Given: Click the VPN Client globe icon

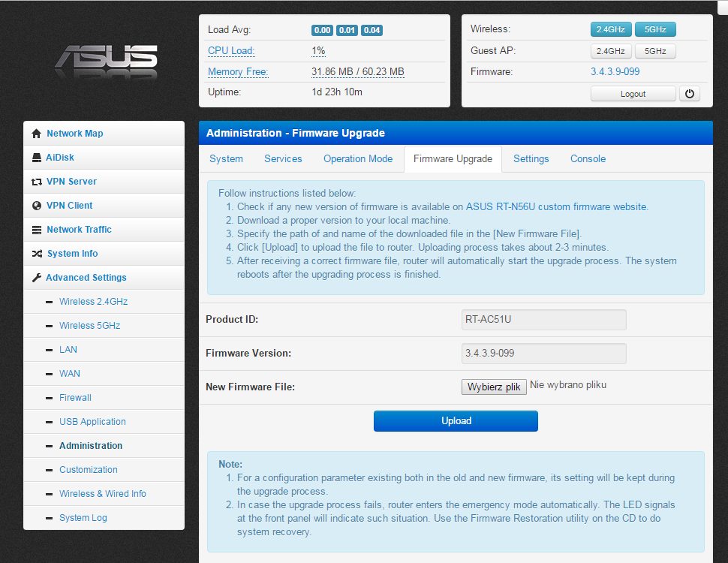Looking at the screenshot, I should [37, 206].
